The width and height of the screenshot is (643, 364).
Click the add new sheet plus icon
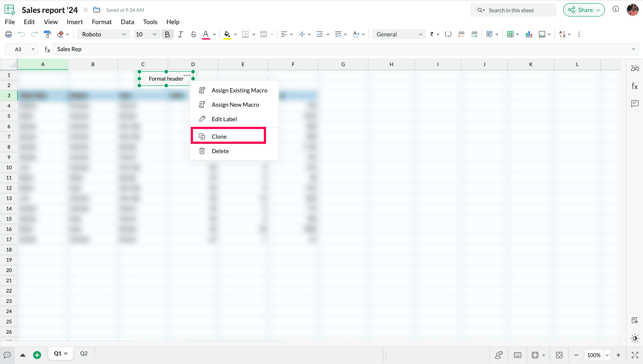(x=37, y=355)
